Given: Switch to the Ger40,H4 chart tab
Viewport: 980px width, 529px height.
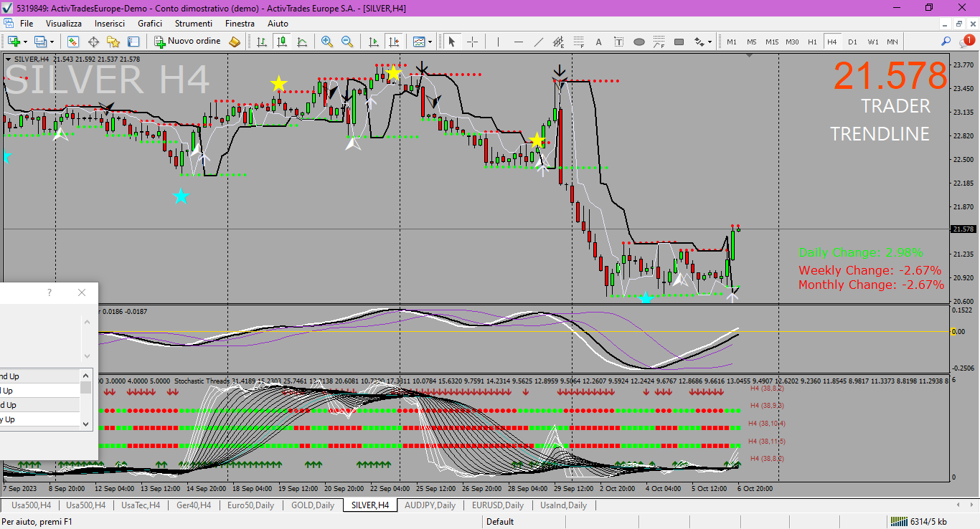Looking at the screenshot, I should (194, 505).
